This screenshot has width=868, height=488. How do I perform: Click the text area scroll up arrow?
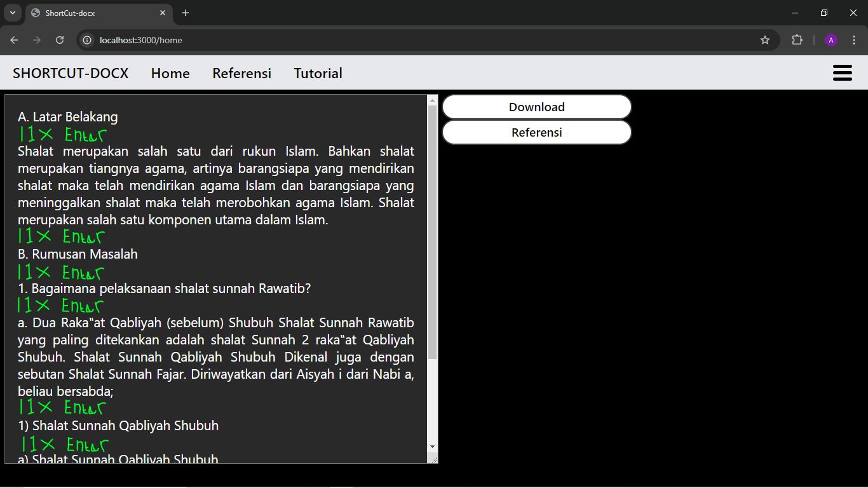click(x=433, y=100)
